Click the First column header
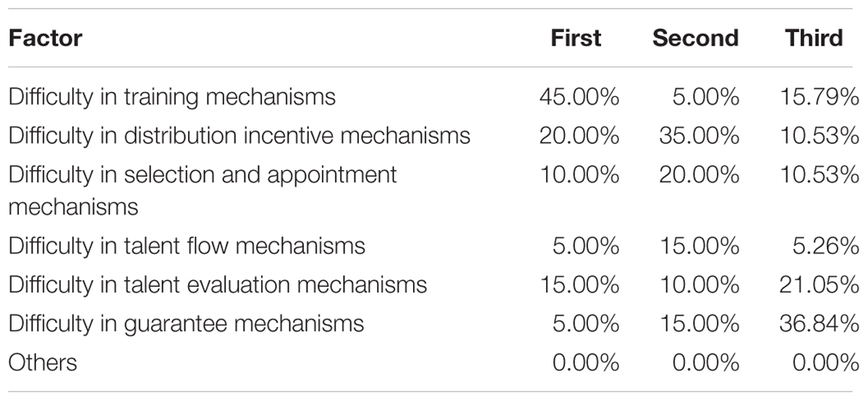 [x=575, y=38]
